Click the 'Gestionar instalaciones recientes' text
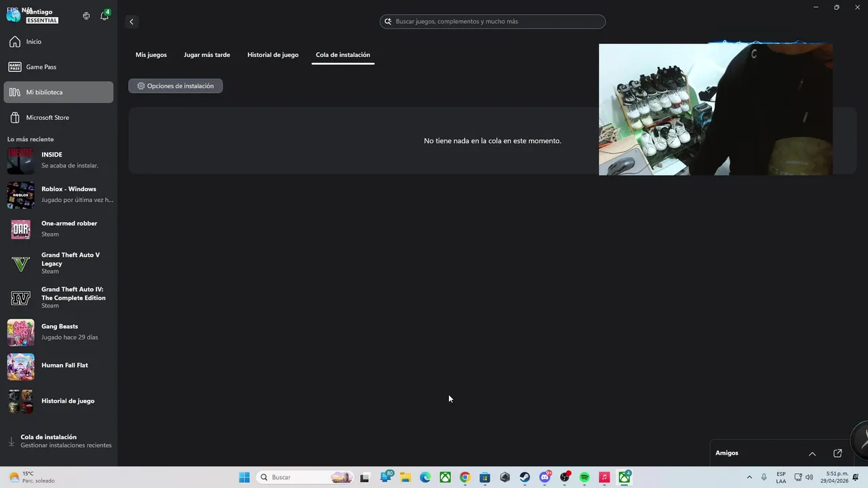 pyautogui.click(x=66, y=445)
